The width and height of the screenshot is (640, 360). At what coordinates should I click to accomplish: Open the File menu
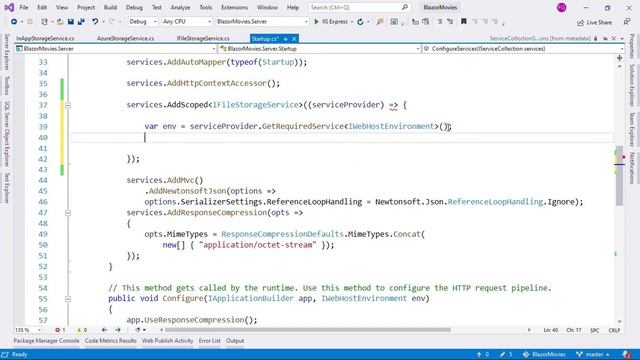24,7
